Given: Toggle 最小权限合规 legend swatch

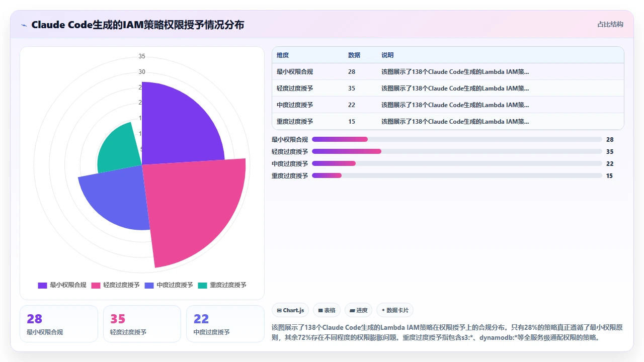Looking at the screenshot, I should point(42,285).
